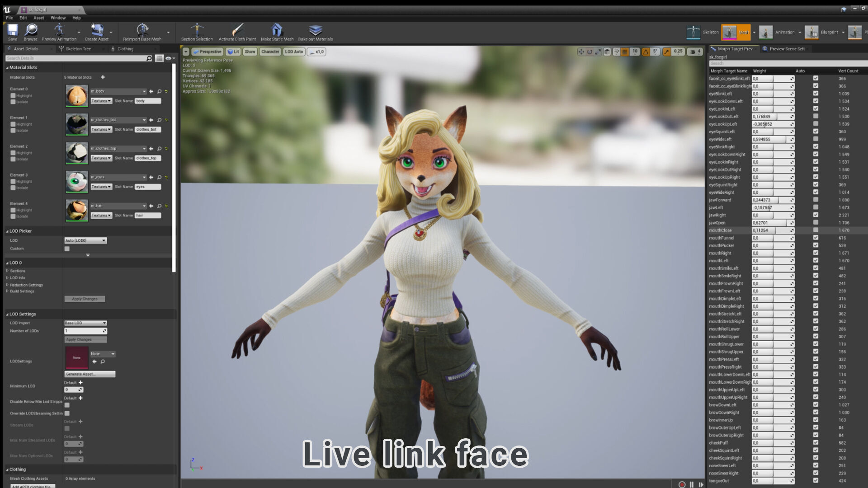The width and height of the screenshot is (868, 488).
Task: Click the Show button in viewport
Action: tap(250, 52)
